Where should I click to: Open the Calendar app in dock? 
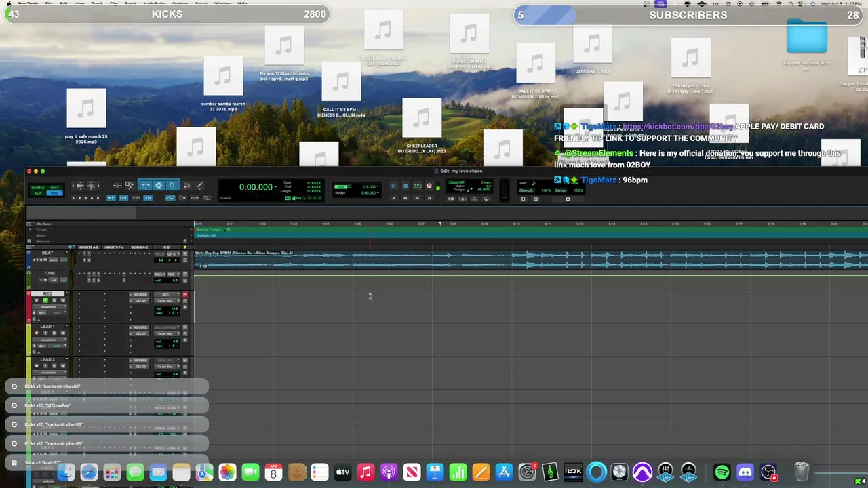(273, 472)
